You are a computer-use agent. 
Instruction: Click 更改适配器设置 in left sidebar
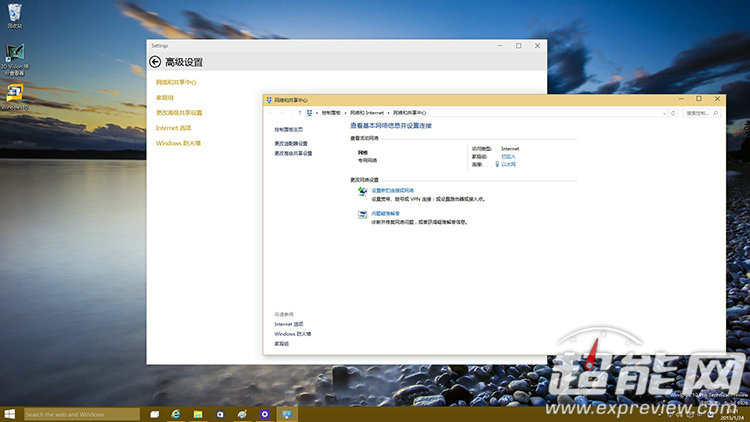291,143
